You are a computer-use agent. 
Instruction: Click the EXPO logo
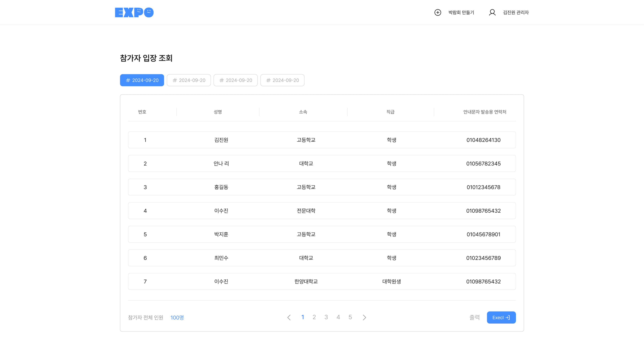click(134, 12)
